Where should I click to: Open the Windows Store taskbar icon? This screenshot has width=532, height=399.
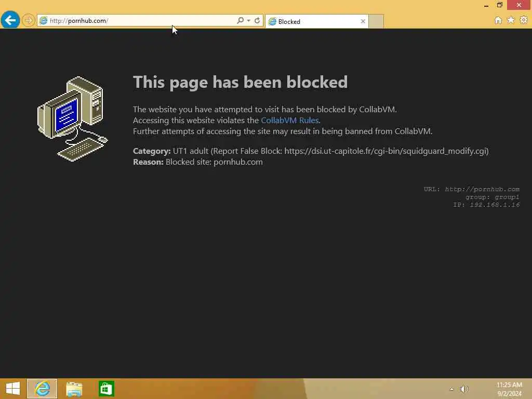click(x=106, y=389)
